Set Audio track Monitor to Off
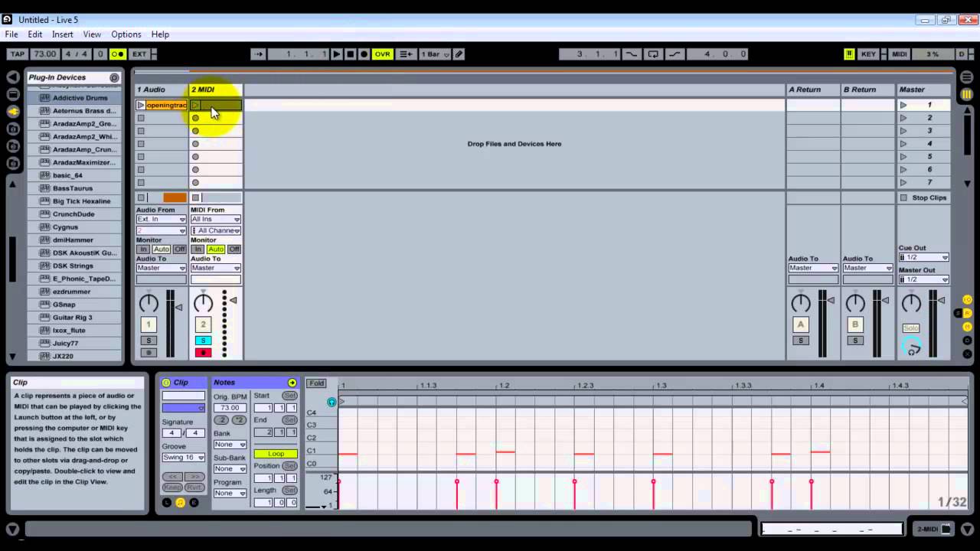The height and width of the screenshot is (551, 980). coord(179,249)
